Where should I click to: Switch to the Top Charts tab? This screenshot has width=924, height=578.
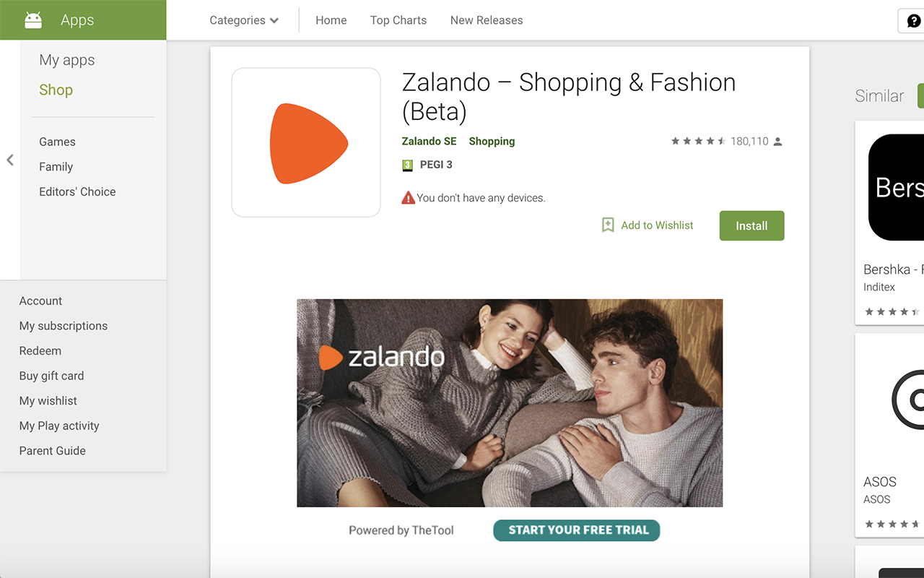pyautogui.click(x=398, y=20)
